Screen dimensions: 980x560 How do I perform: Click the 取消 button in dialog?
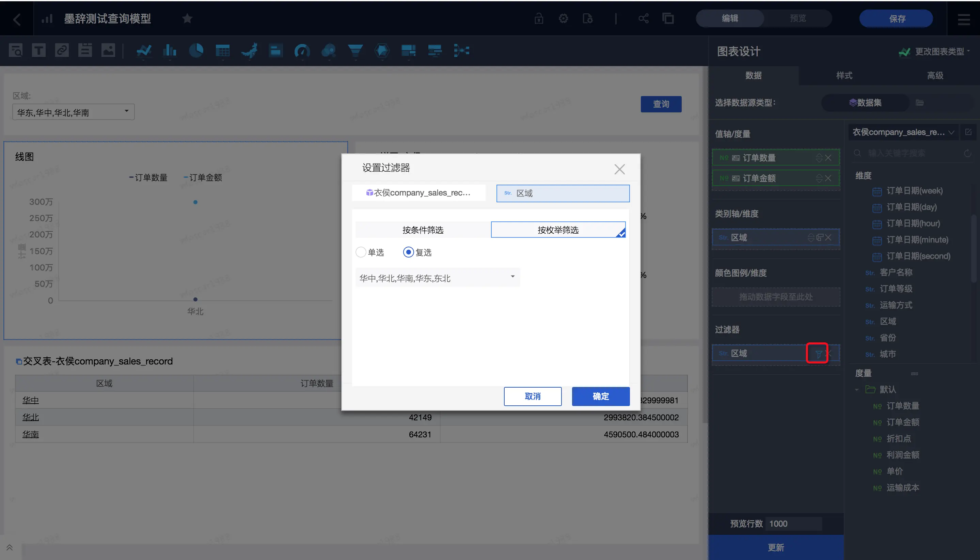click(533, 396)
